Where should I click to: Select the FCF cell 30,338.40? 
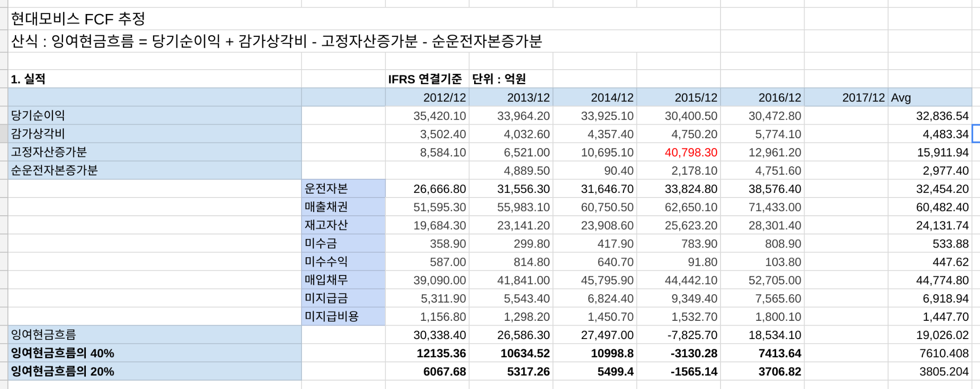click(427, 335)
